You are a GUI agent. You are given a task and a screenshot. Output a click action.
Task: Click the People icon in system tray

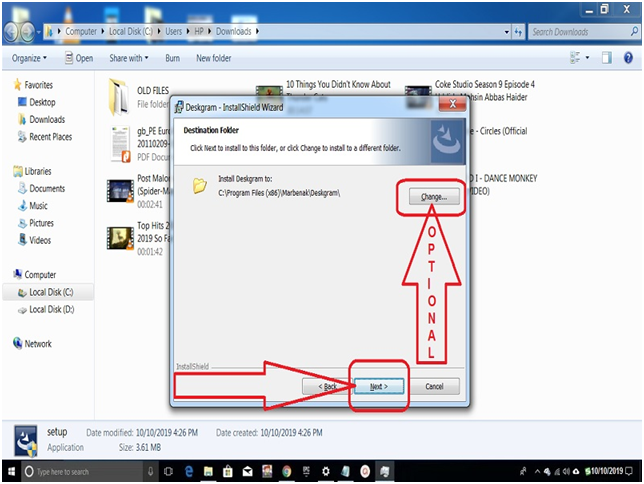(x=523, y=472)
